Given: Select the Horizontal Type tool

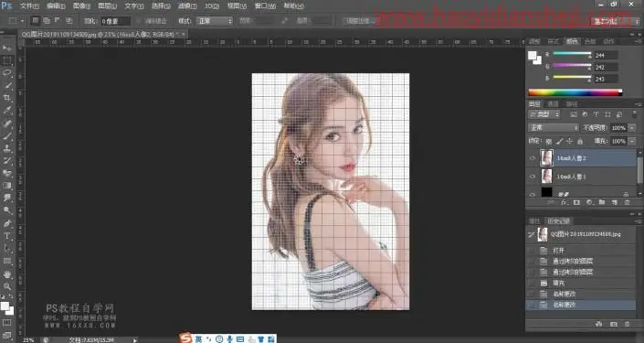Looking at the screenshot, I should click(7, 236).
